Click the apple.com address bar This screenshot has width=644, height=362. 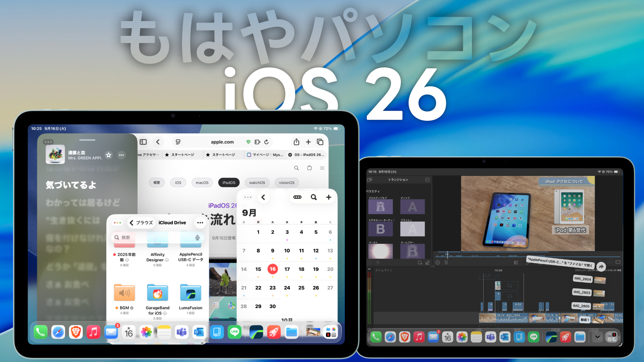tap(222, 142)
